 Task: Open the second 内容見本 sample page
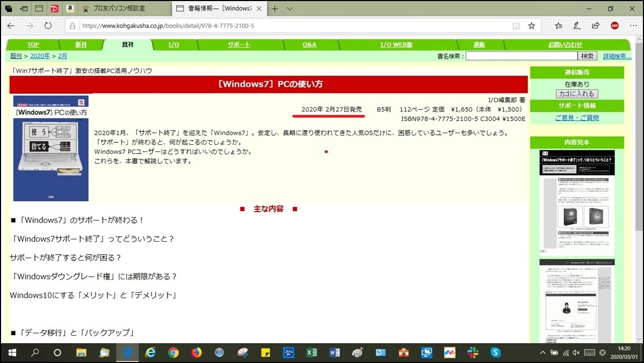click(577, 301)
